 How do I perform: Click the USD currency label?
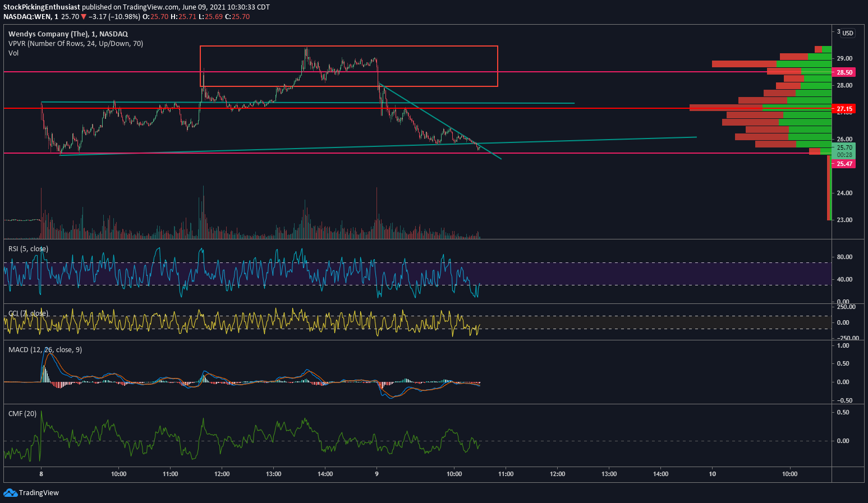[x=848, y=33]
